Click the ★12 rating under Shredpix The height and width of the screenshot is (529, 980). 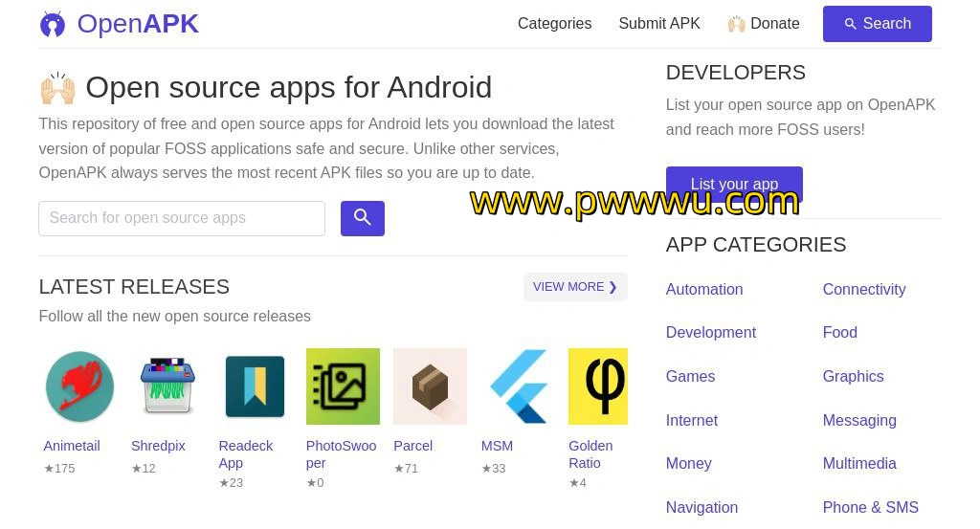144,469
